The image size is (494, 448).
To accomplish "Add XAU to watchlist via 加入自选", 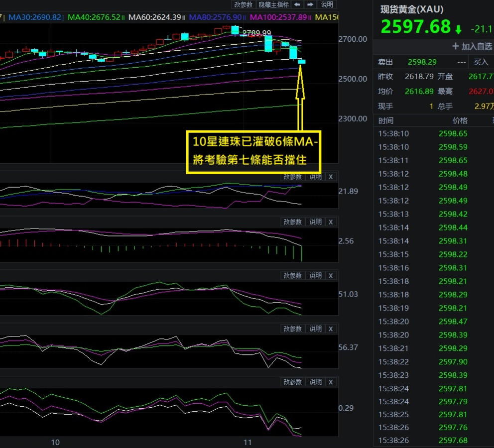I will coord(472,46).
